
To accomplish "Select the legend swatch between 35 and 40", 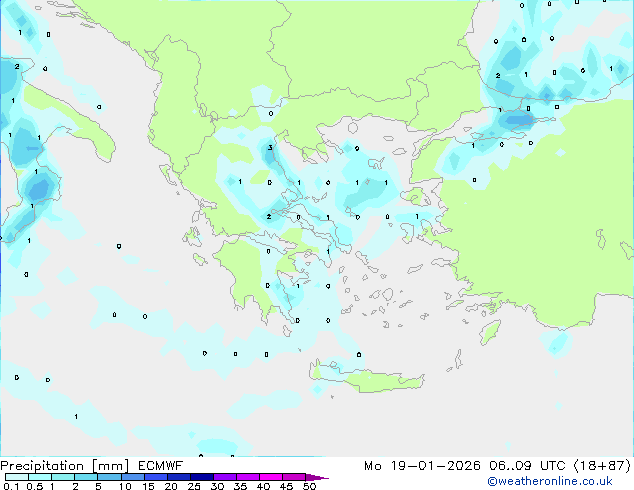I will [x=247, y=477].
